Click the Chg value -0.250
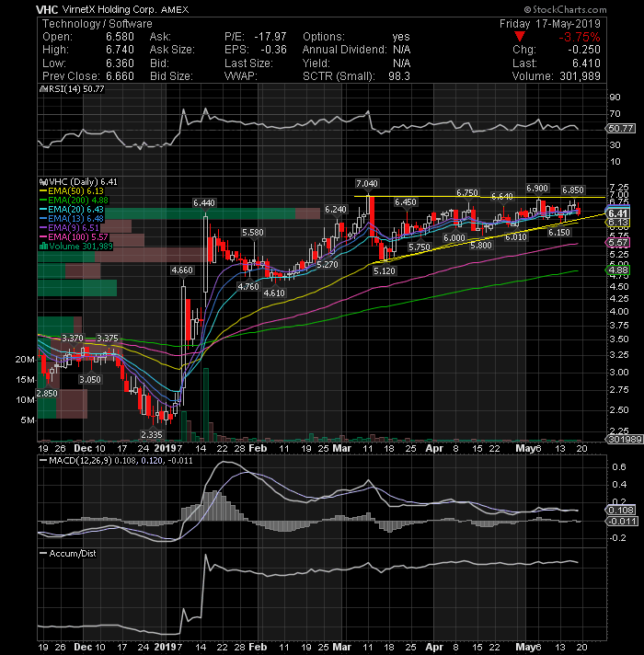This screenshot has height=655, width=644. coord(584,50)
